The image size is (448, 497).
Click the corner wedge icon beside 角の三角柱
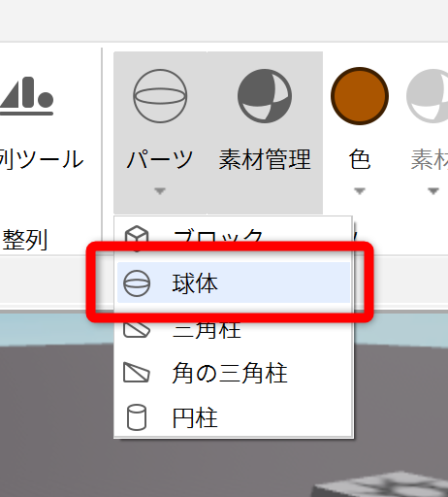click(137, 373)
